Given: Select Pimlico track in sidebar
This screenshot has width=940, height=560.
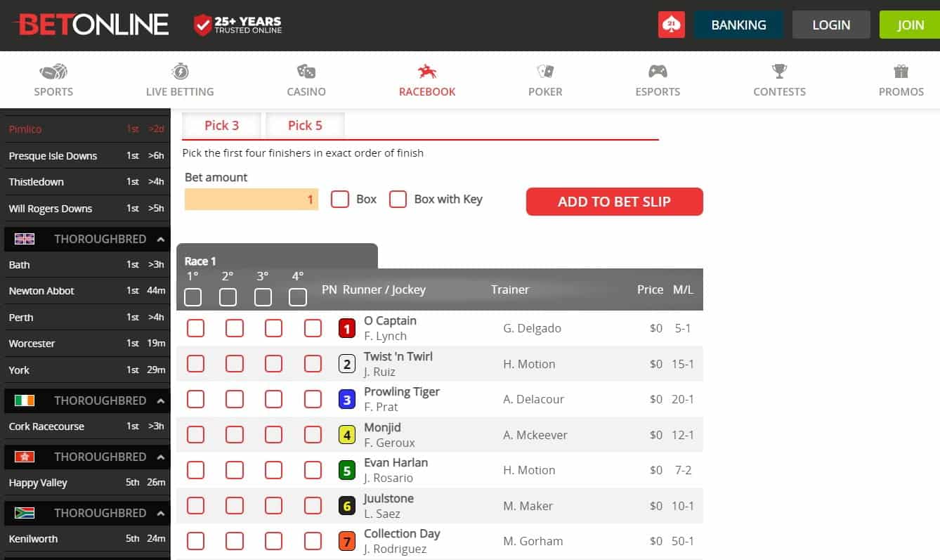Looking at the screenshot, I should (x=86, y=129).
